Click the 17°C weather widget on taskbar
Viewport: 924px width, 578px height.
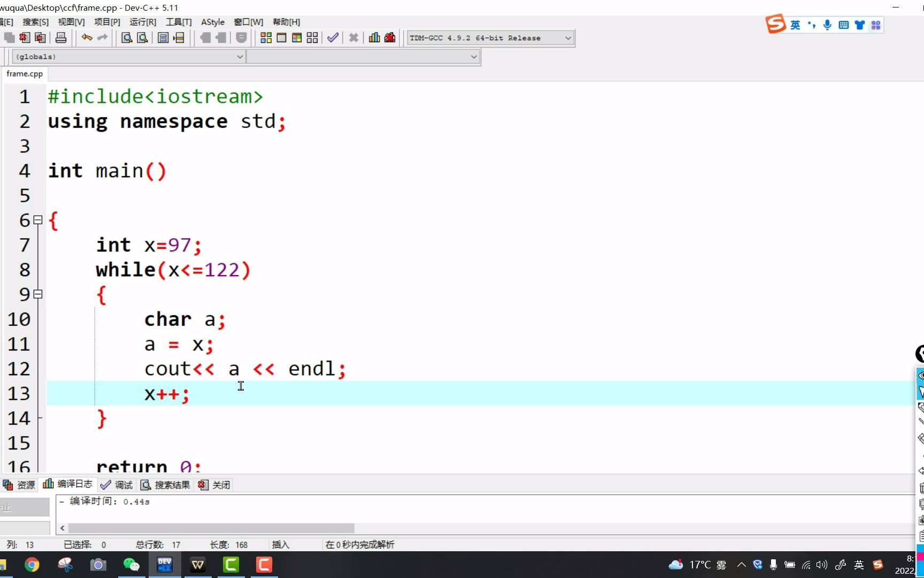pos(698,565)
